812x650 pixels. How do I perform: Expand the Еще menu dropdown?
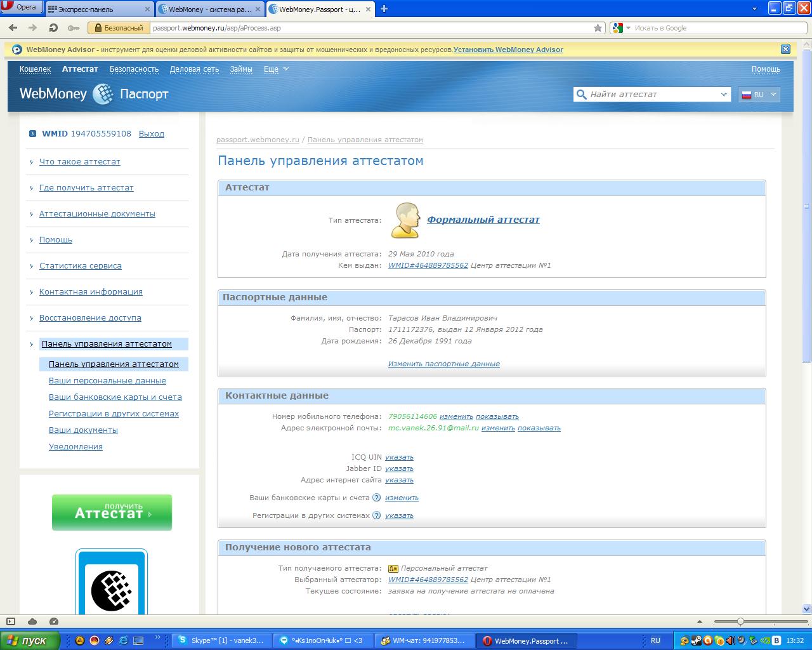276,69
